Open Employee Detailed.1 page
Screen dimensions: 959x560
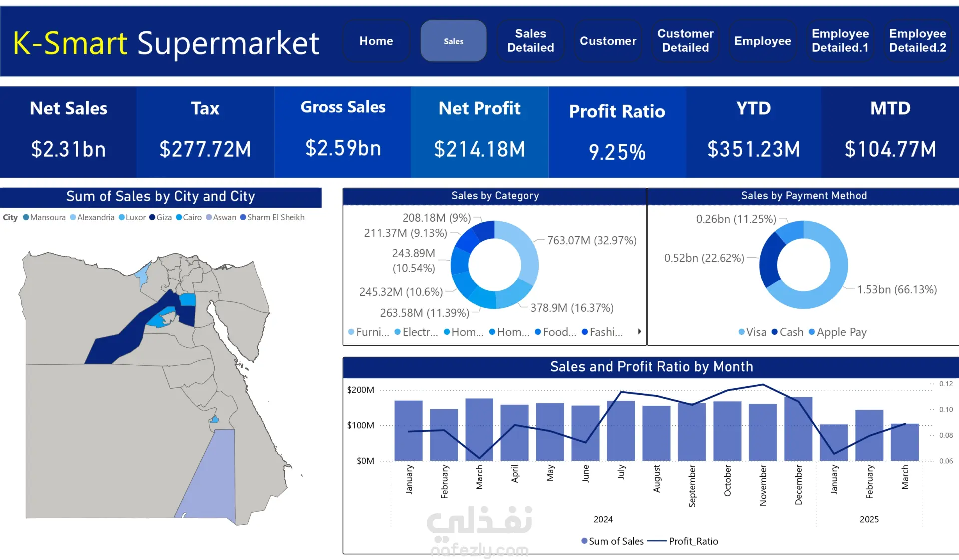pyautogui.click(x=840, y=41)
